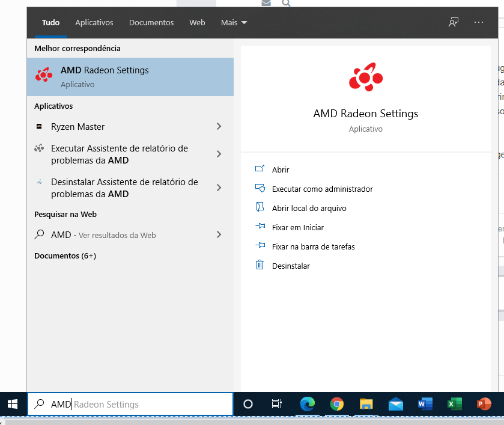Screen dimensions: 504x425
Task: Click the Desinstalar Assistente de relatório icon
Action: pos(39,182)
